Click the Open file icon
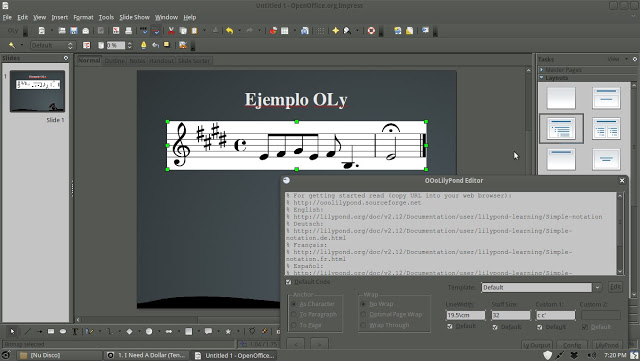 click(62, 31)
